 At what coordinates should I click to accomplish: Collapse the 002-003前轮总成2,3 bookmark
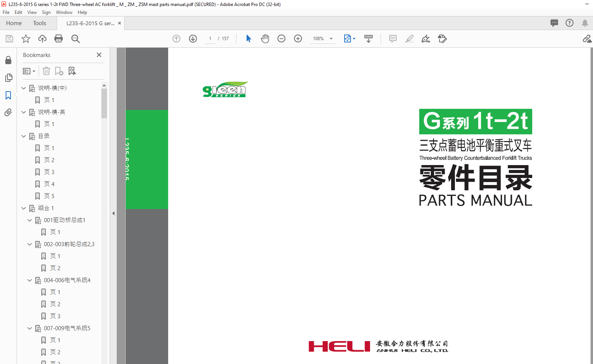tap(30, 244)
